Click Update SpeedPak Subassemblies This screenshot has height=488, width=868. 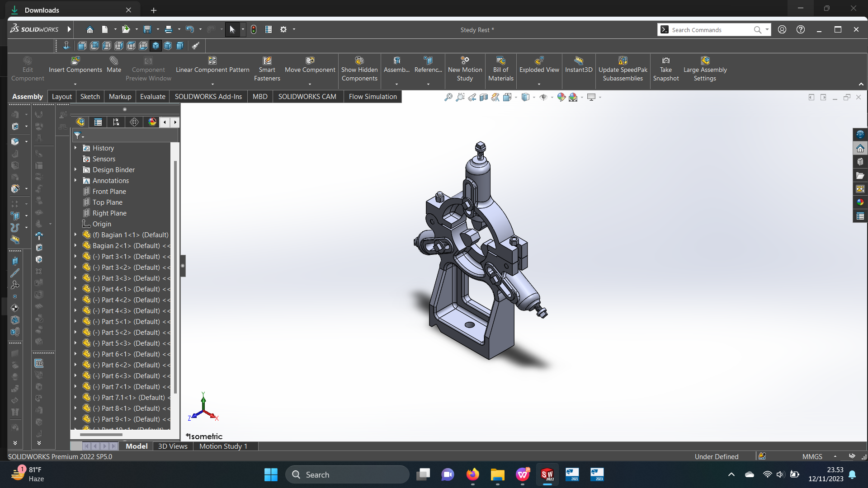623,69
